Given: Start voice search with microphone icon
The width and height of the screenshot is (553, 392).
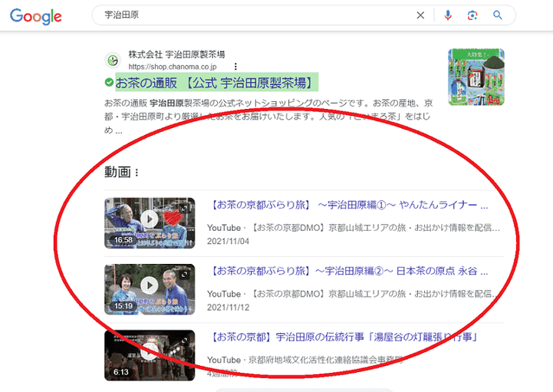Looking at the screenshot, I should 448,15.
